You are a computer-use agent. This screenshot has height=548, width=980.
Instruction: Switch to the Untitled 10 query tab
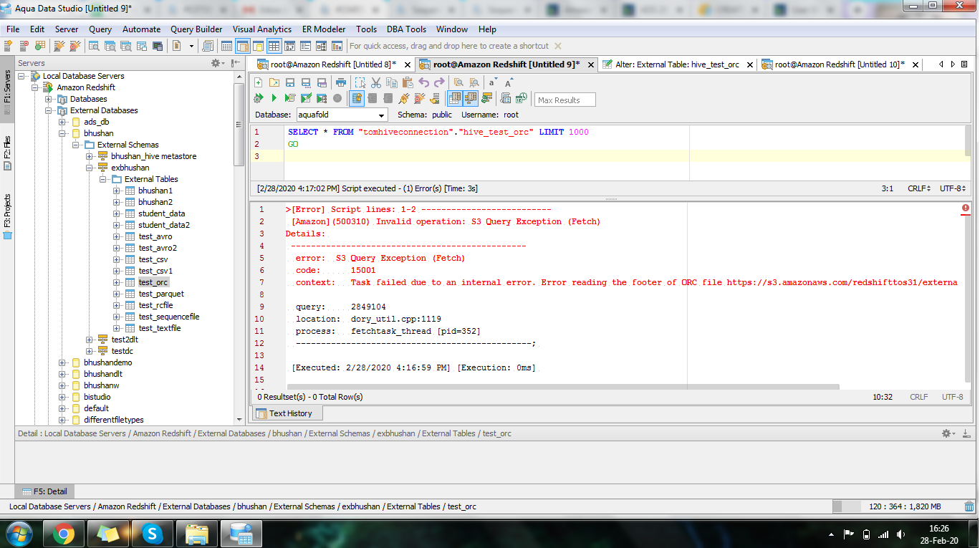click(840, 64)
